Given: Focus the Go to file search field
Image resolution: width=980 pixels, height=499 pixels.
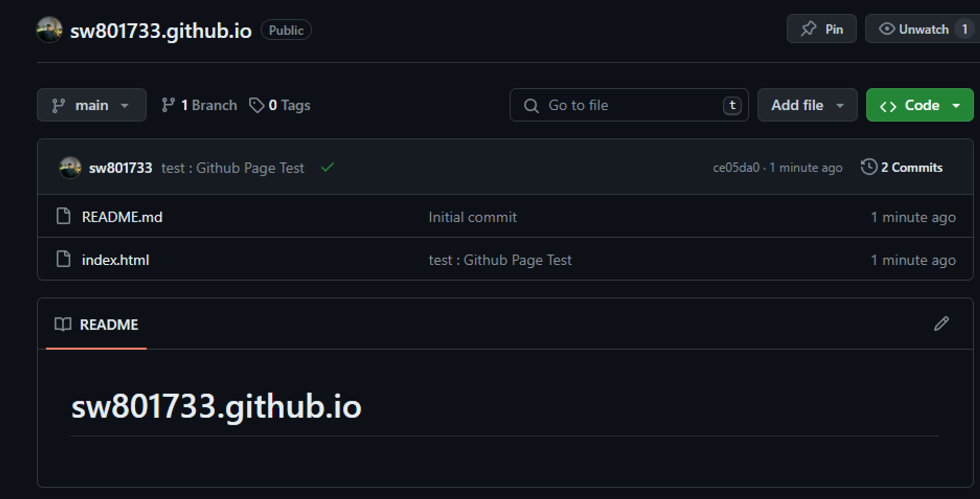Looking at the screenshot, I should click(x=629, y=105).
